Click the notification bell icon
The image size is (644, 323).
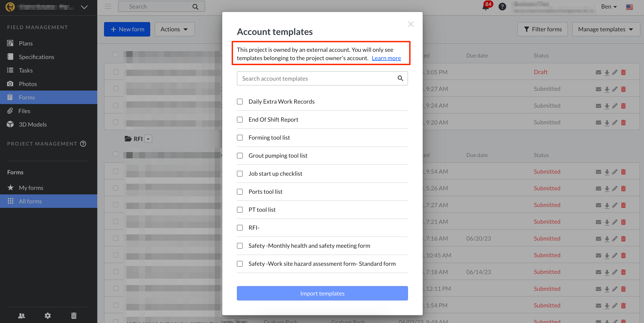tap(485, 7)
